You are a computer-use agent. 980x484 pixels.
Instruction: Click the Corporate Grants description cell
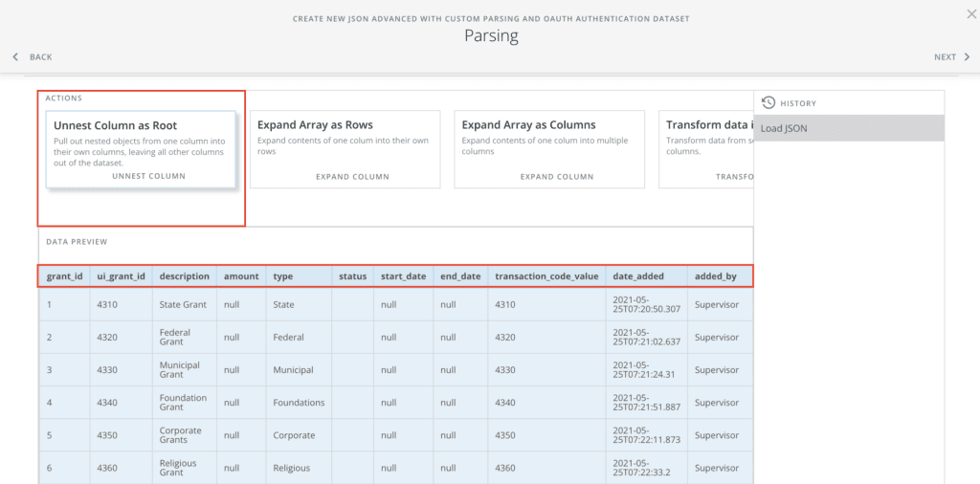pyautogui.click(x=185, y=434)
